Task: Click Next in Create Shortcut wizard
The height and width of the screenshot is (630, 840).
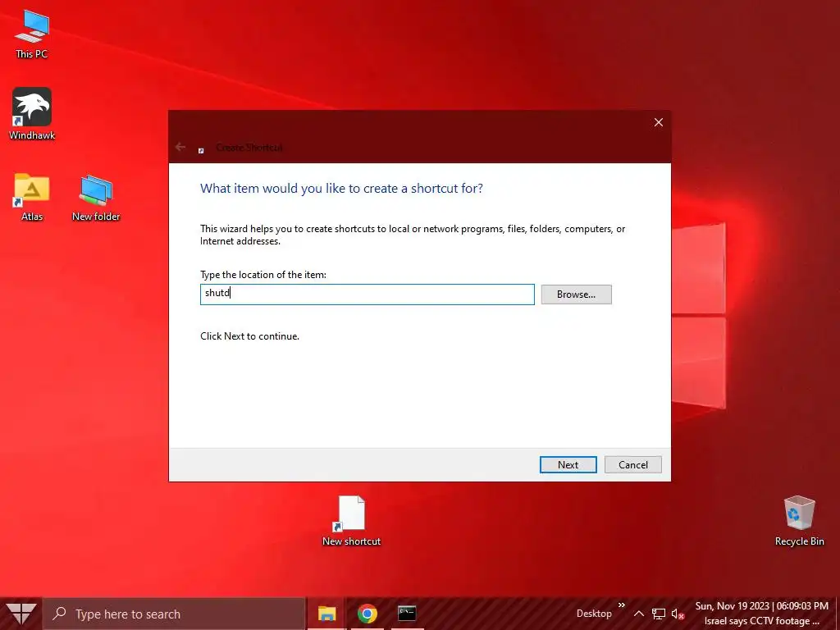Action: click(x=568, y=464)
